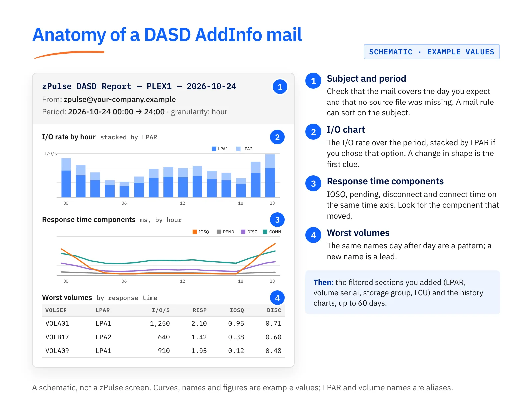Click the CONN teal legend swatch
This screenshot has width=532, height=414.
point(265,232)
